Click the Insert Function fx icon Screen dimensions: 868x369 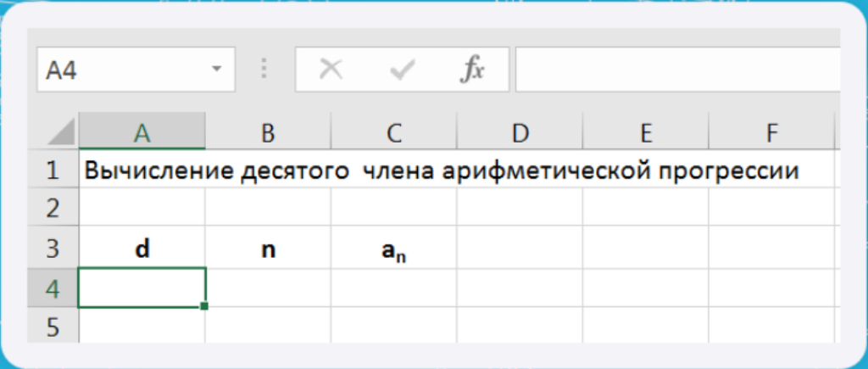pos(472,70)
